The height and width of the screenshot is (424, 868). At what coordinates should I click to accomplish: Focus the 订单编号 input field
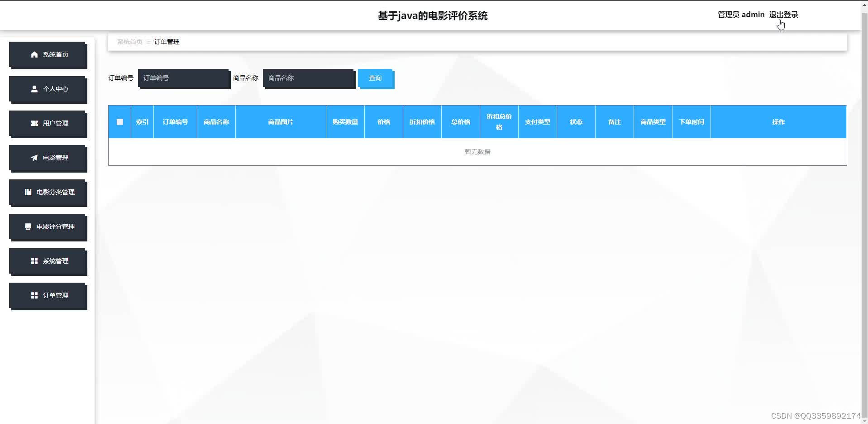tap(183, 78)
